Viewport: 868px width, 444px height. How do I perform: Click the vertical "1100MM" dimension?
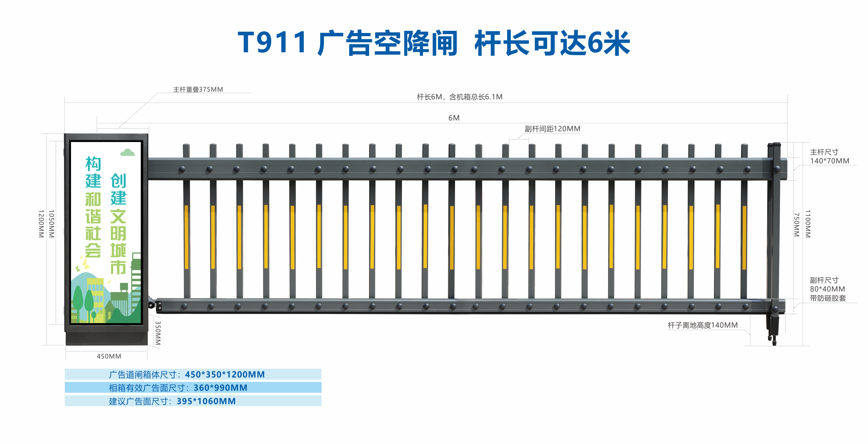point(808,224)
